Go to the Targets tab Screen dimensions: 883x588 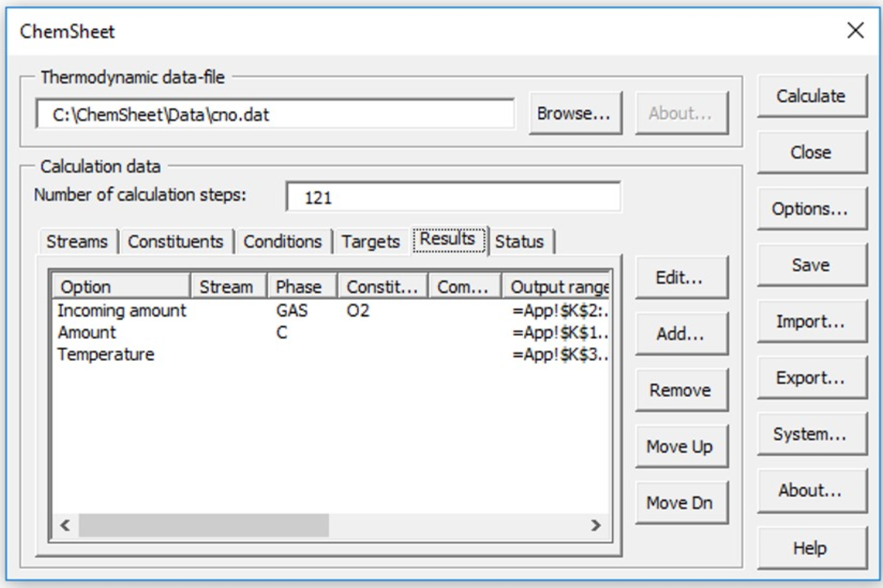(371, 241)
